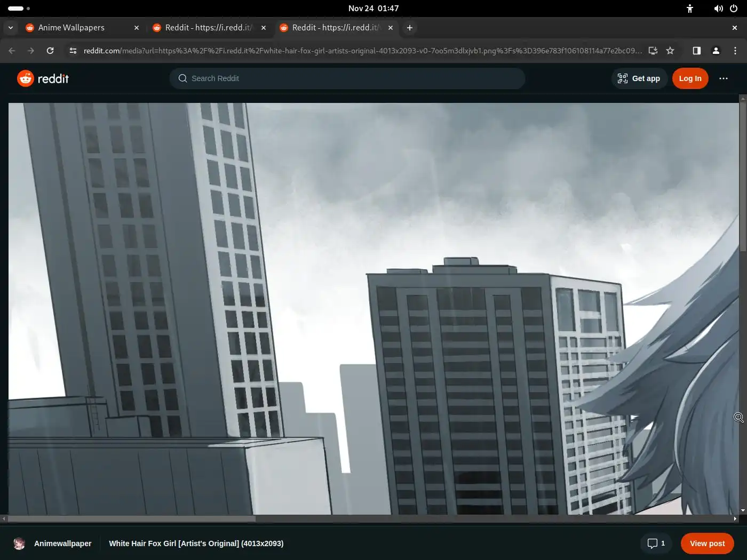This screenshot has width=747, height=560.
Task: Open the Reddit three-dot options menu
Action: tap(724, 78)
